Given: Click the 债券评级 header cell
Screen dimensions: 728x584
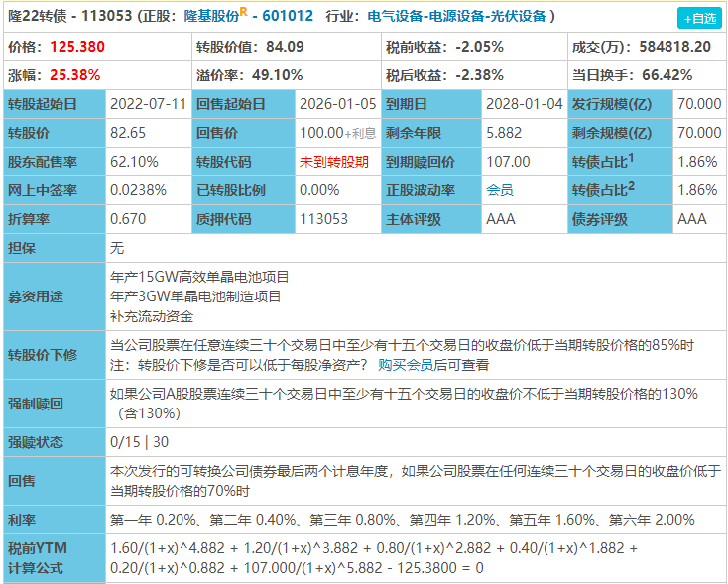Looking at the screenshot, I should pos(620,219).
